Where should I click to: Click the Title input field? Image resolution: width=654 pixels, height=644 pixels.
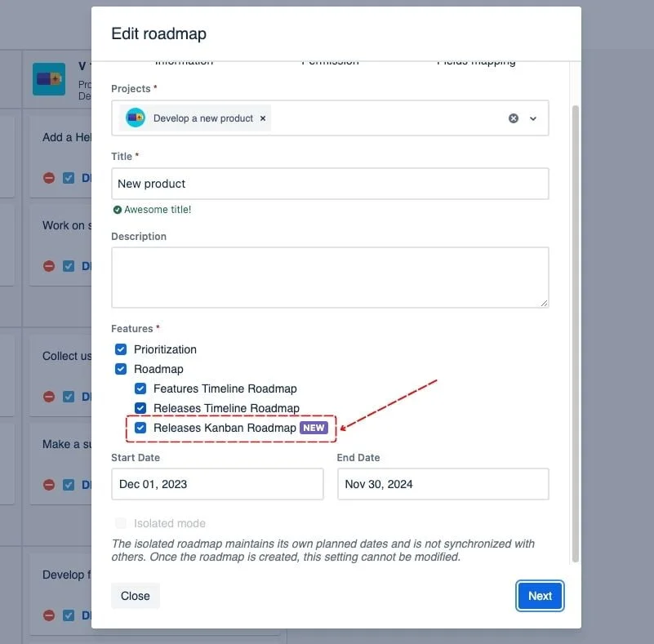coord(330,184)
